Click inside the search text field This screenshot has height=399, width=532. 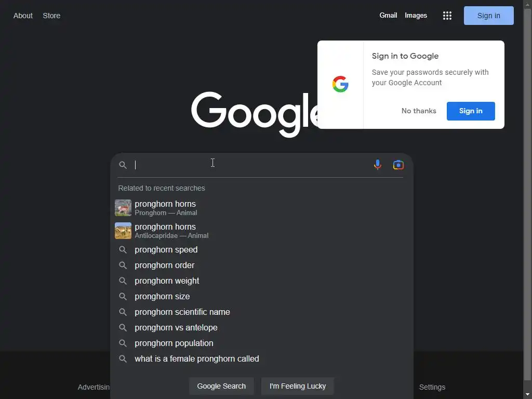(x=252, y=165)
